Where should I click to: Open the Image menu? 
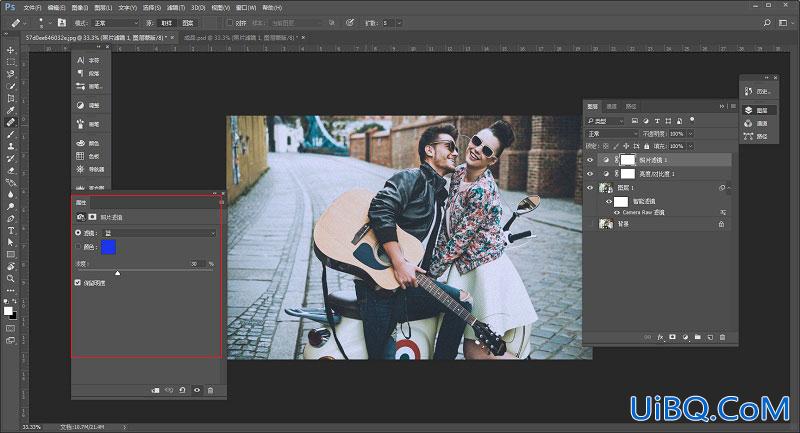79,8
